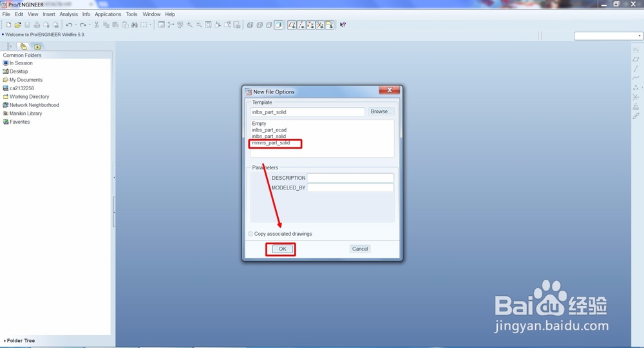Click the Paste icon
Screen dimensions: 644x348
tap(115, 25)
